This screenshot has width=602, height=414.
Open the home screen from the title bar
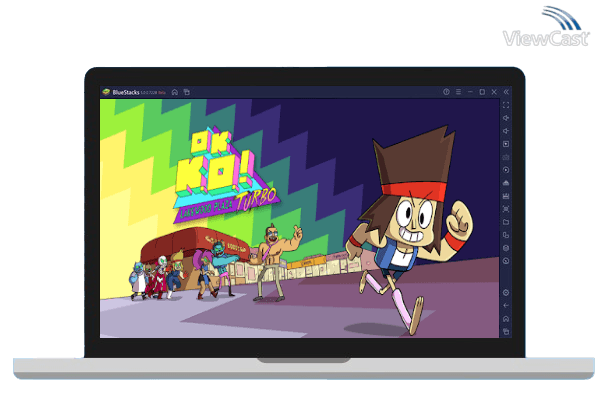point(175,92)
